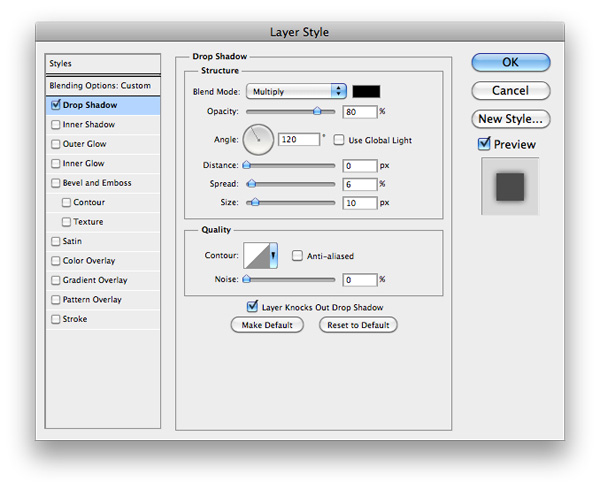Screen dimensions: 600x489
Task: Select Styles in the left list
Action: [x=103, y=64]
